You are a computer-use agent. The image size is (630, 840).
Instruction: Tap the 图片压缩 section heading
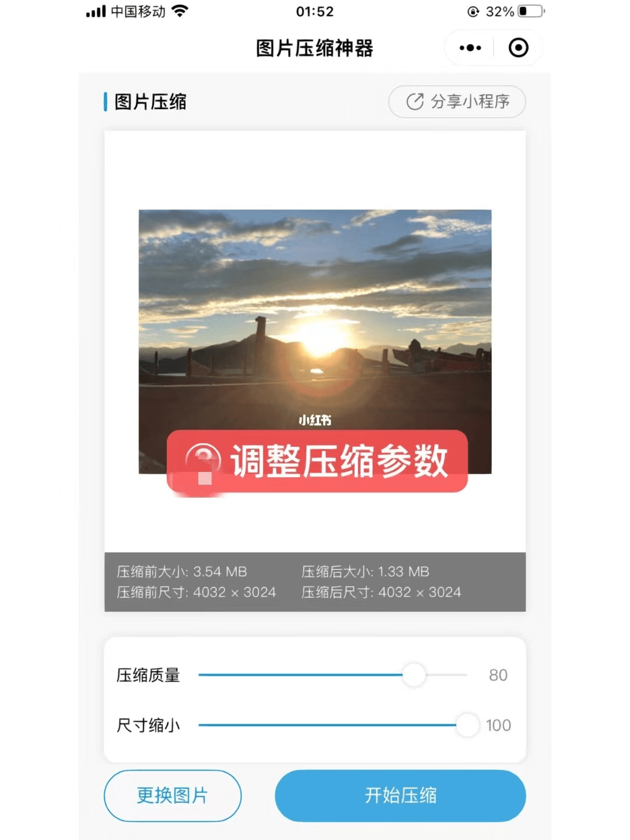150,101
